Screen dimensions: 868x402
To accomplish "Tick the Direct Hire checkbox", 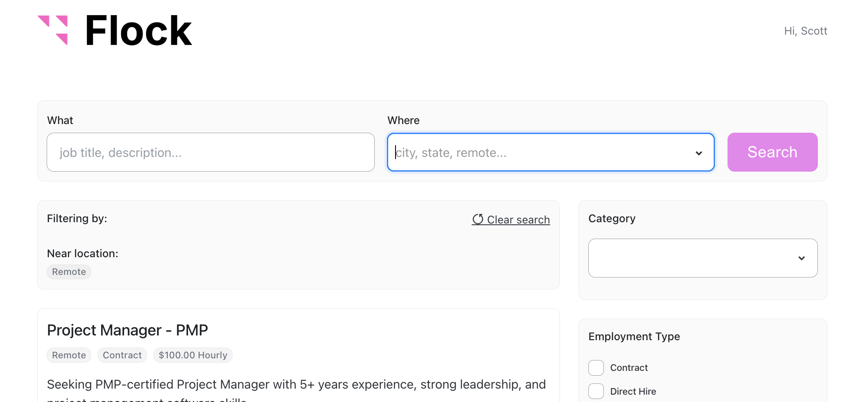I will click(596, 391).
